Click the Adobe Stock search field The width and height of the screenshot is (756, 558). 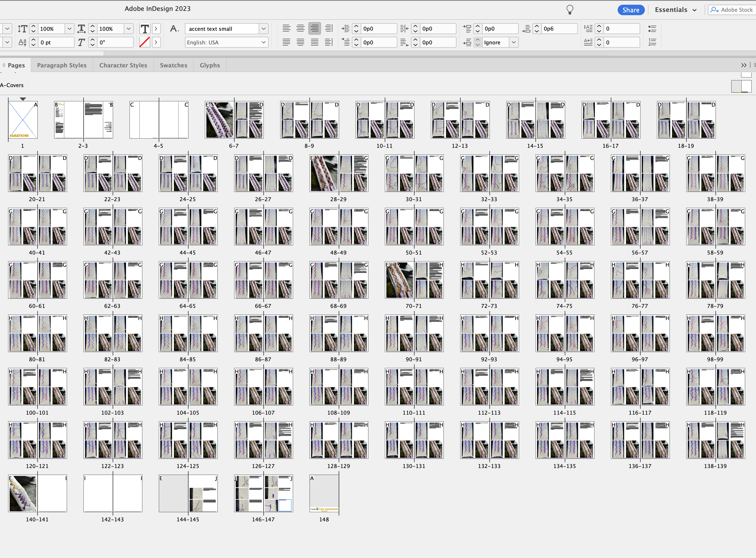[732, 10]
